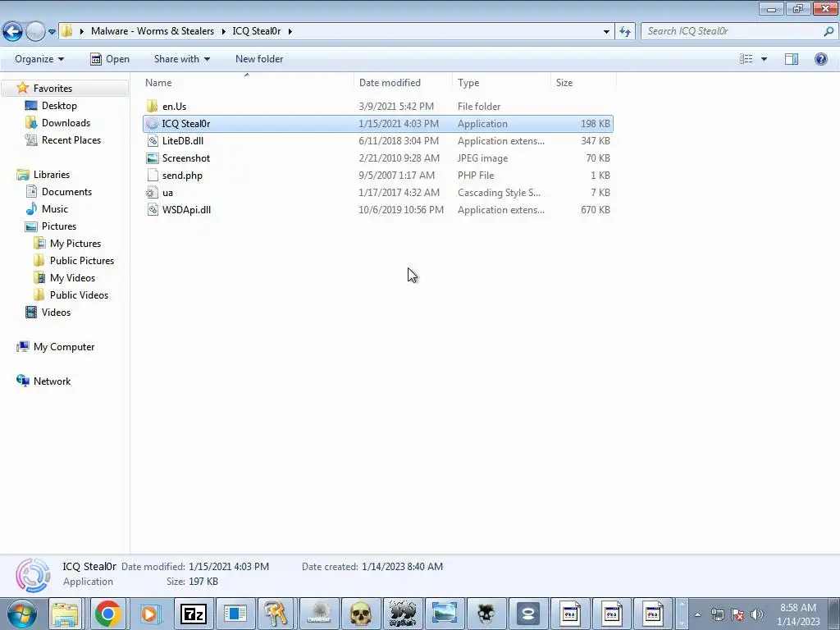Toggle the preview pane button

pyautogui.click(x=792, y=59)
